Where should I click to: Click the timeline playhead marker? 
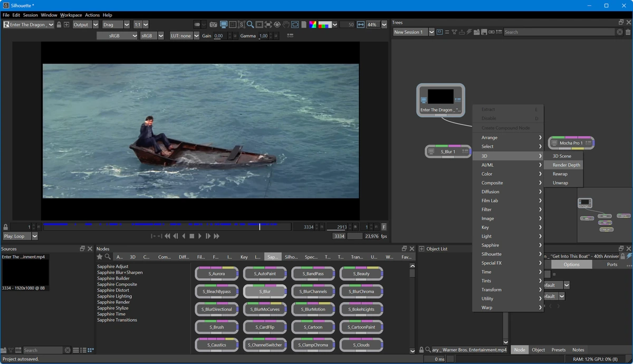[x=260, y=226]
